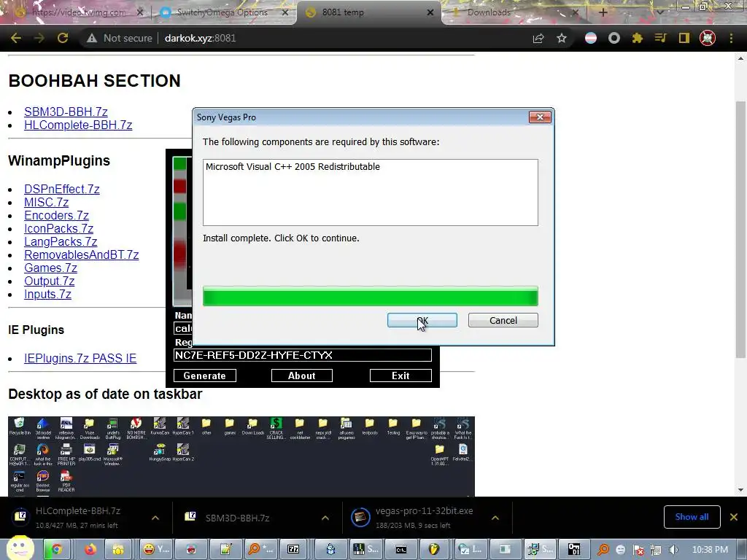Toggle the browser side panel
Viewport: 747px width, 560px height.
point(684,38)
